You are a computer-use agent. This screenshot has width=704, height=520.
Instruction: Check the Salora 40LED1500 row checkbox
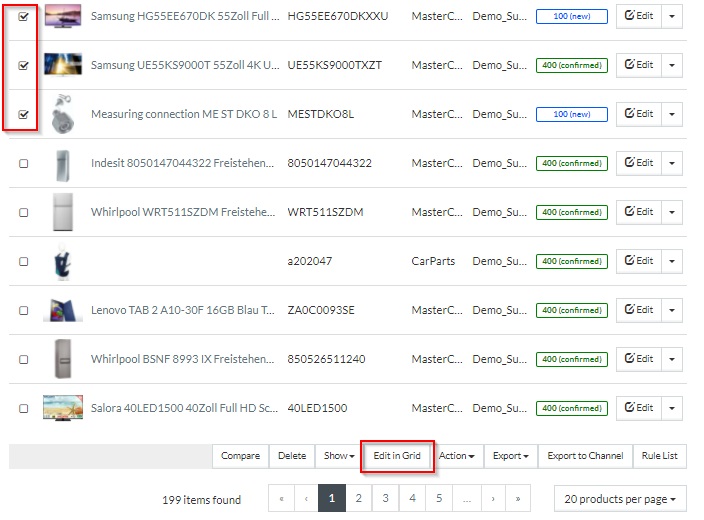click(x=23, y=408)
